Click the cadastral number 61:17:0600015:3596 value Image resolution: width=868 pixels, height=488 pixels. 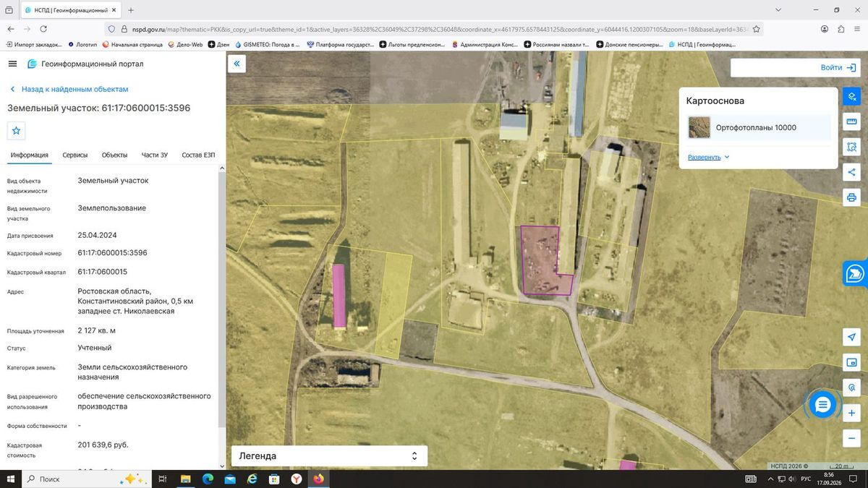[112, 252]
